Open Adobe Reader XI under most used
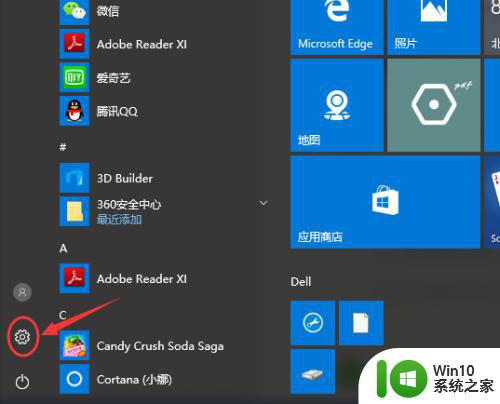The width and height of the screenshot is (500, 404). (x=74, y=44)
